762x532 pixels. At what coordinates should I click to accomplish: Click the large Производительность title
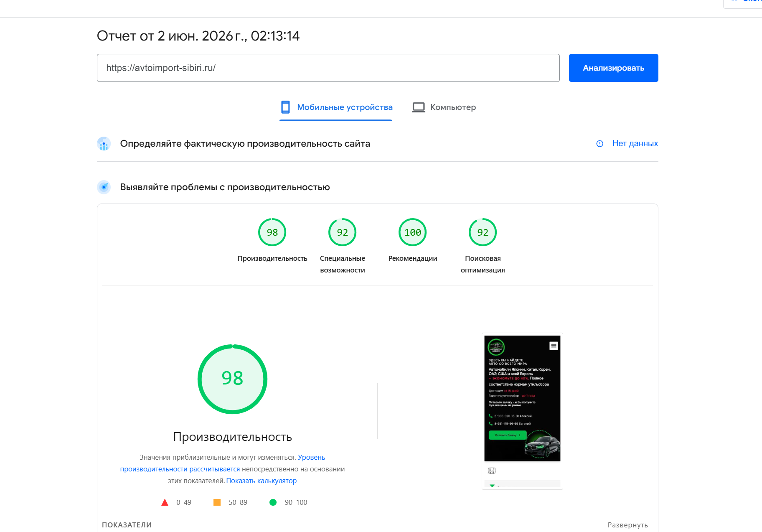[x=233, y=437]
